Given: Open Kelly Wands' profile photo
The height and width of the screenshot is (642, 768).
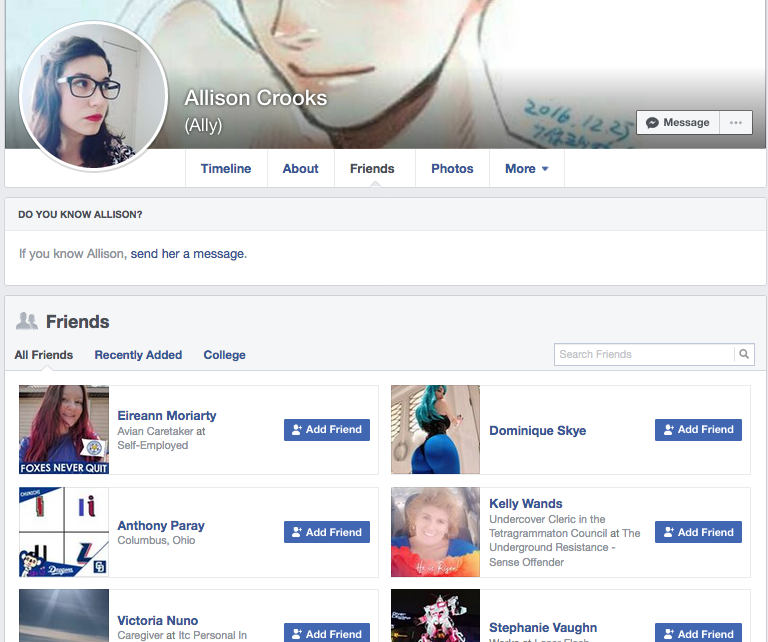Looking at the screenshot, I should coord(435,532).
